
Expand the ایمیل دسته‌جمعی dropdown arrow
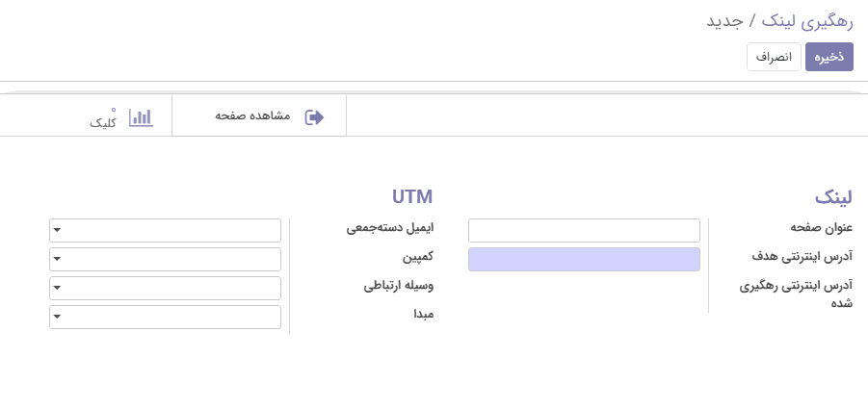pyautogui.click(x=57, y=230)
